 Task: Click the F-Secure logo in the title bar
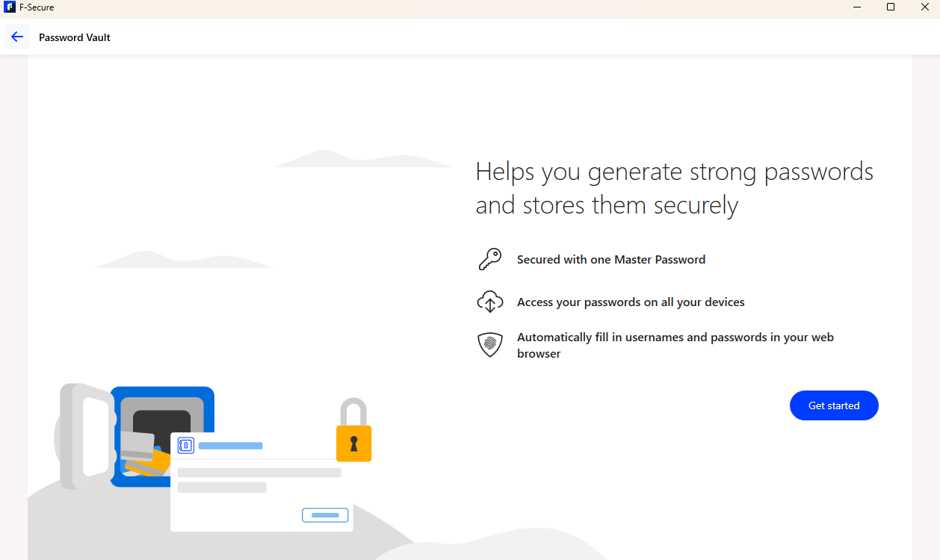click(8, 7)
